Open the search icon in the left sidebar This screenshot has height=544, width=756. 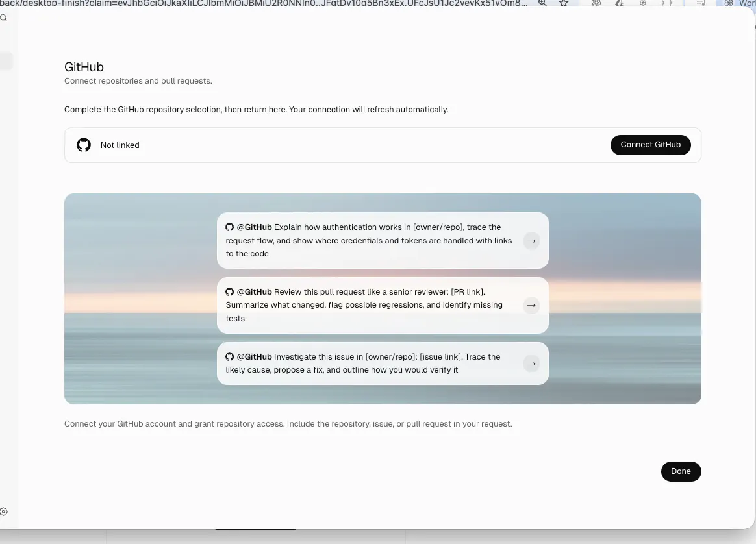coord(3,18)
